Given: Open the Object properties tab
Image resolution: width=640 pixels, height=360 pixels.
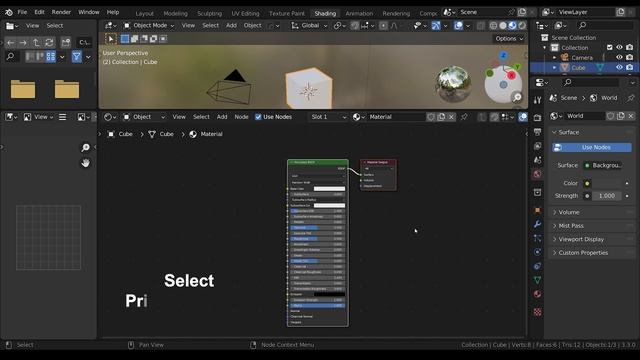Looking at the screenshot, I should 538,210.
